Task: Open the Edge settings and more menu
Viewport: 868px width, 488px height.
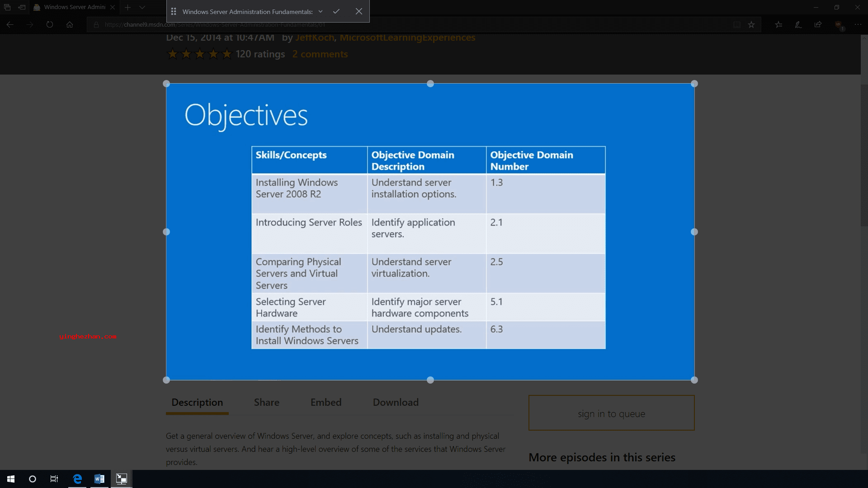Action: tap(858, 25)
